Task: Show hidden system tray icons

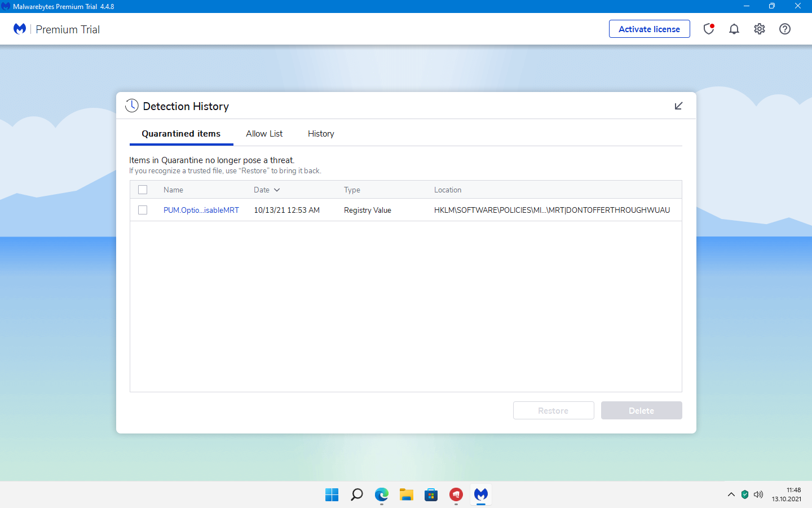Action: point(731,494)
